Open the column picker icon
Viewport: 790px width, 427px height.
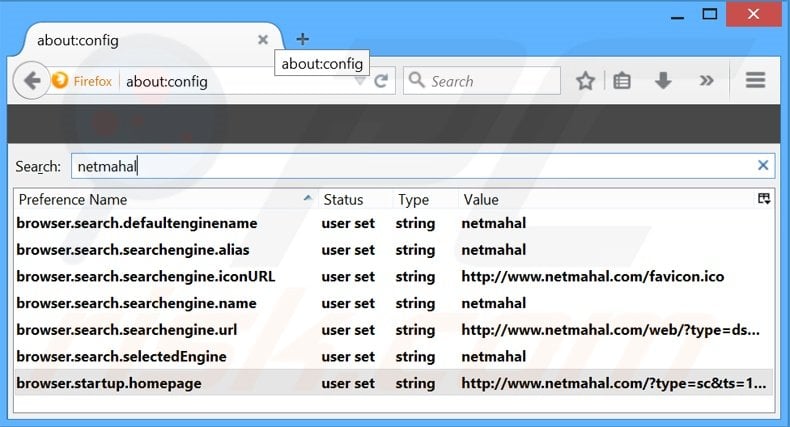point(764,198)
